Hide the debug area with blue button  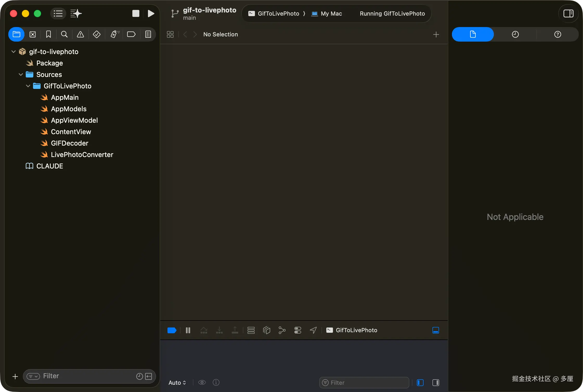(x=436, y=330)
